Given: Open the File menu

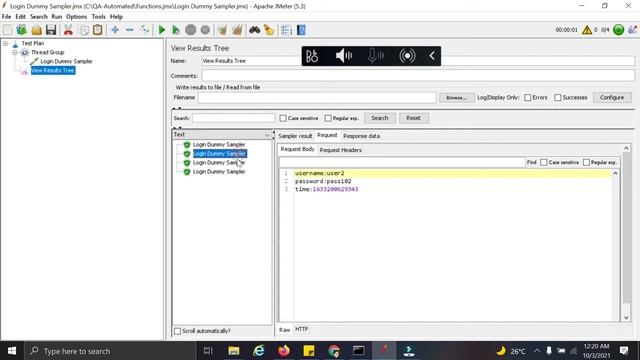Looking at the screenshot, I should (x=7, y=17).
